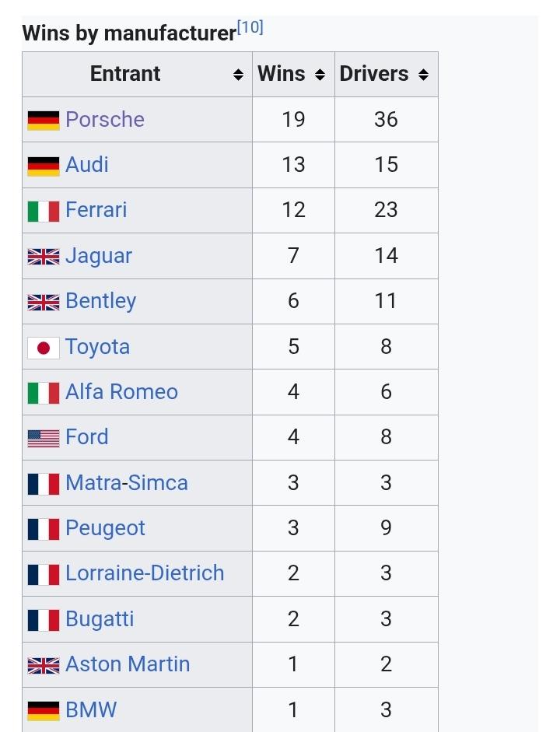Go to the Bugatti link
Screen dimensions: 560x732
(100, 619)
